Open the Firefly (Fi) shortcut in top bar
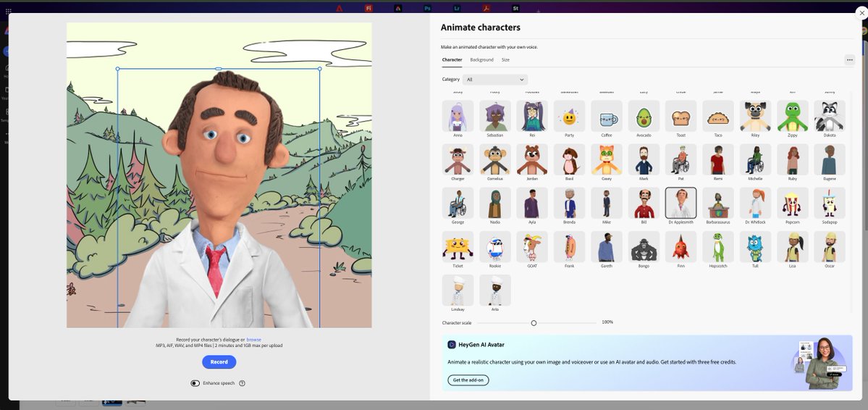The width and height of the screenshot is (868, 410). click(x=368, y=8)
